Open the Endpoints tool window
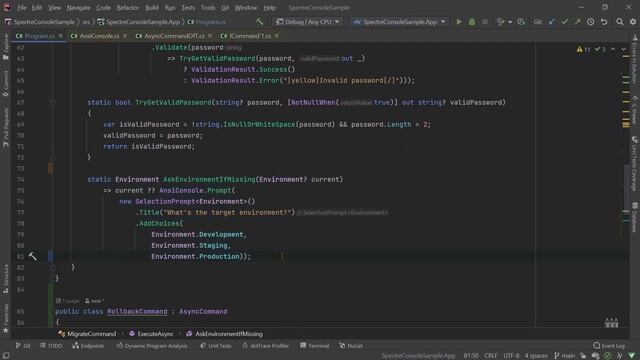The height and width of the screenshot is (360, 640). point(88,346)
